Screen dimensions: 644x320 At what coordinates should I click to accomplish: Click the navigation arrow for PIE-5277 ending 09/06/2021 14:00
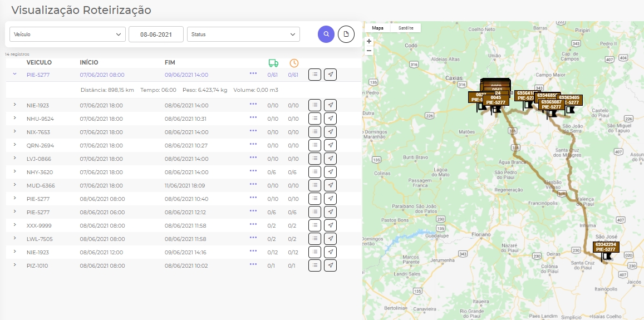(x=330, y=75)
